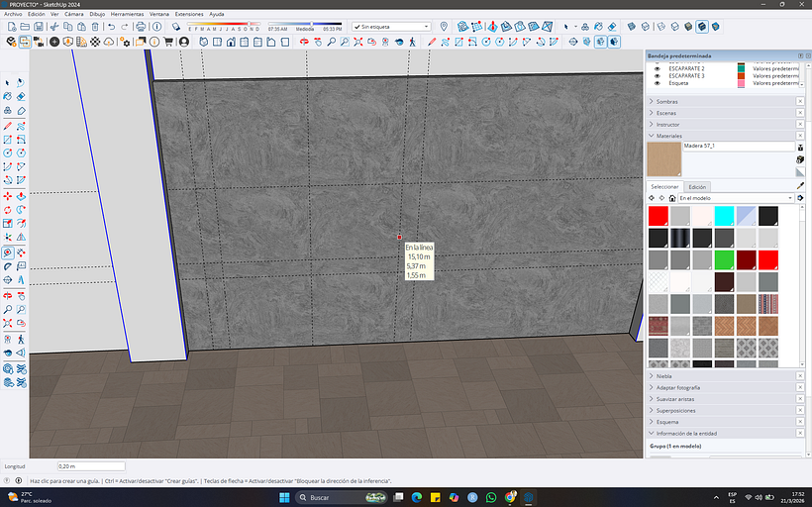The image size is (812, 507).
Task: Click the materials Home 'En el modelo' button
Action: click(x=672, y=198)
